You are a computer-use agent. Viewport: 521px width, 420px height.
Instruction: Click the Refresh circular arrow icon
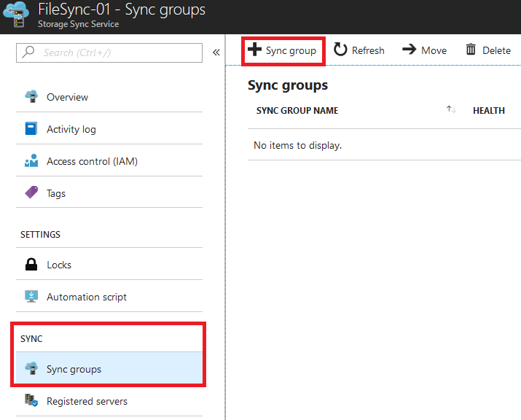(340, 49)
